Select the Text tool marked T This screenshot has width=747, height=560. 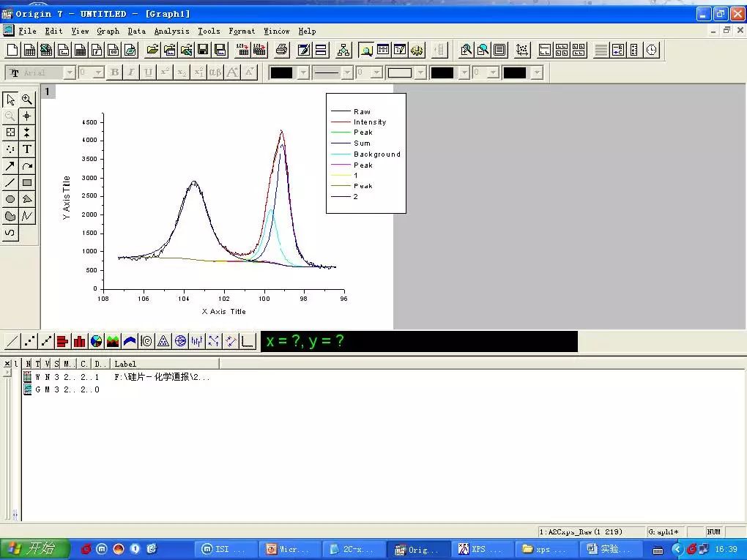[26, 149]
